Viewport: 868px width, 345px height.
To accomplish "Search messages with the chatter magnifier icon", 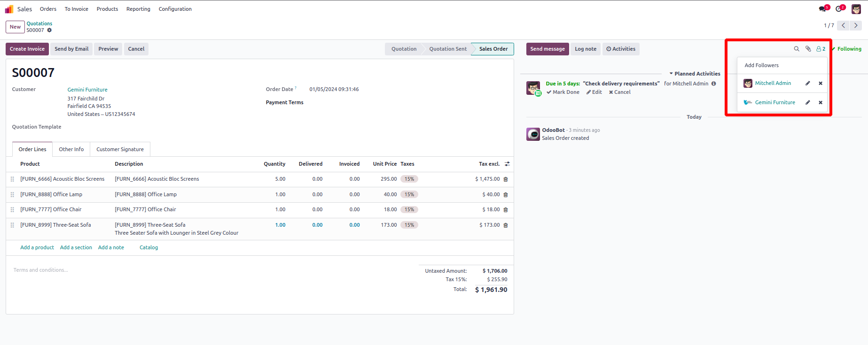I will pos(797,49).
